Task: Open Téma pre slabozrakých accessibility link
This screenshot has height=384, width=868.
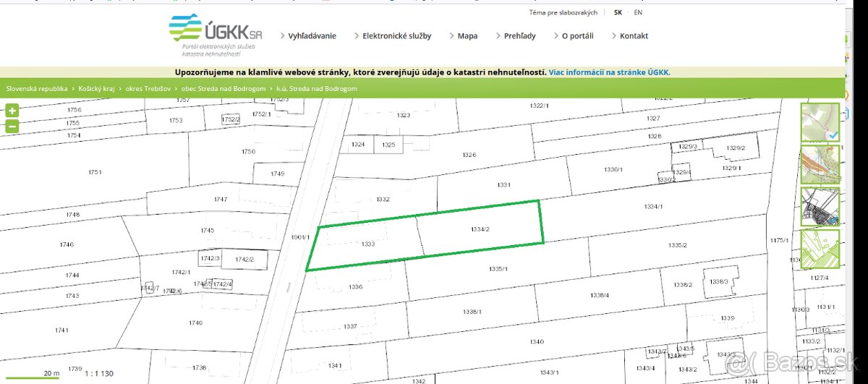Action: pyautogui.click(x=563, y=12)
